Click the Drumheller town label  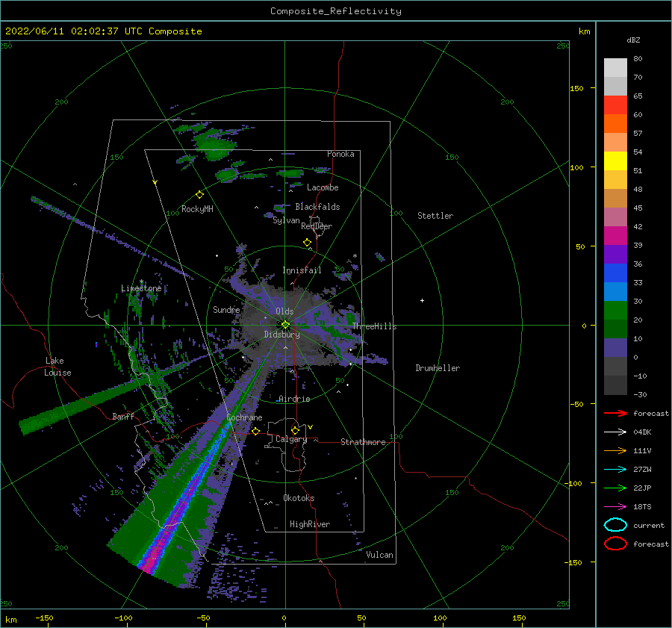tap(438, 368)
